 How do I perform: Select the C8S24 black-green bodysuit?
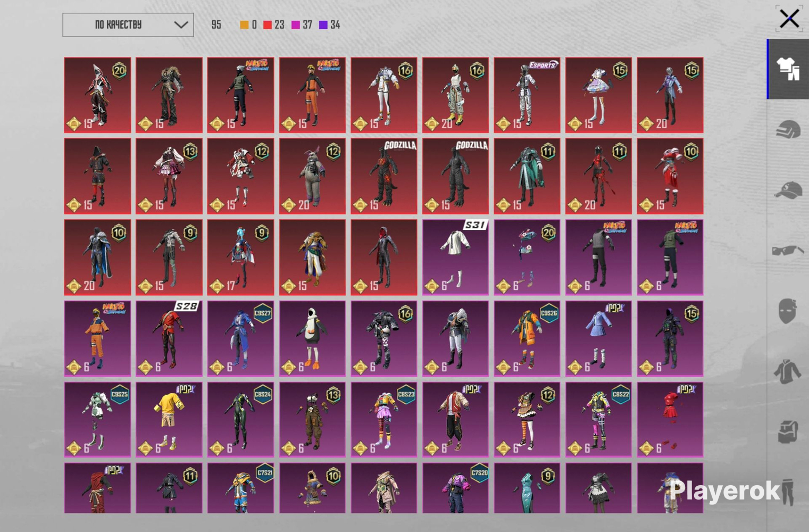coord(241,420)
